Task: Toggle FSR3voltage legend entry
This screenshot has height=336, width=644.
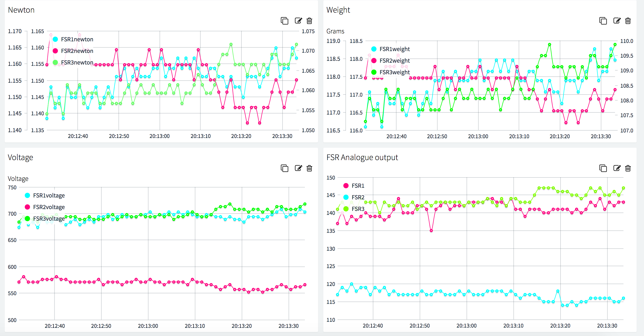Action: point(49,219)
